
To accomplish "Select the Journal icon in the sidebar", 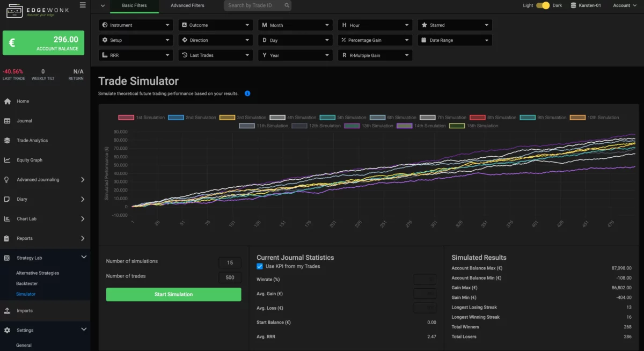I will (x=6, y=120).
